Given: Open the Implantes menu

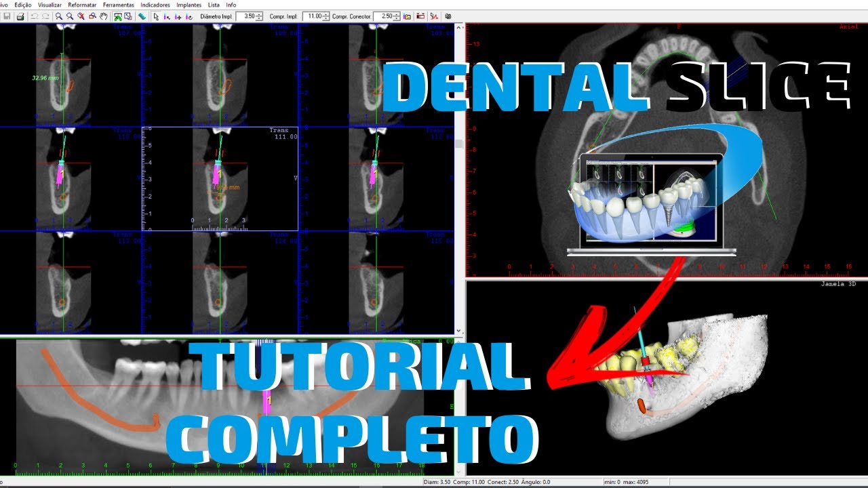Looking at the screenshot, I should click(189, 5).
